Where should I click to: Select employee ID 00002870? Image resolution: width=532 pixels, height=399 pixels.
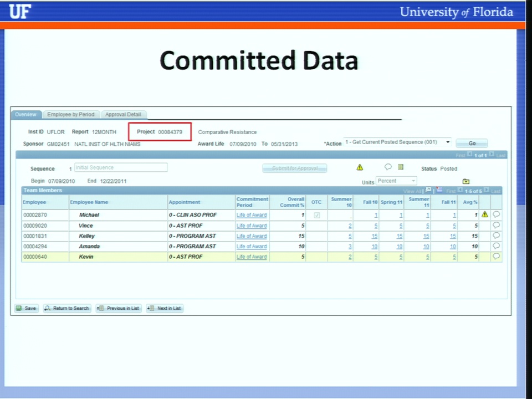[35, 215]
